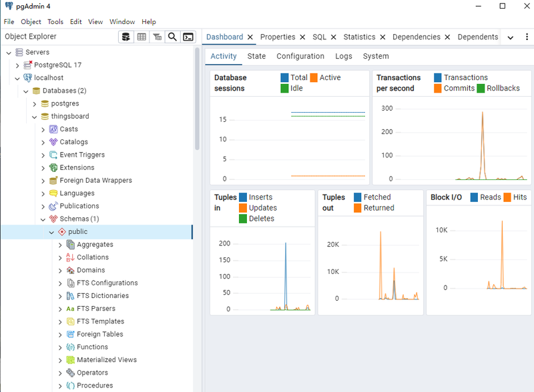The height and width of the screenshot is (392, 534).
Task: Open the Configuration dashboard tab
Action: coord(300,56)
